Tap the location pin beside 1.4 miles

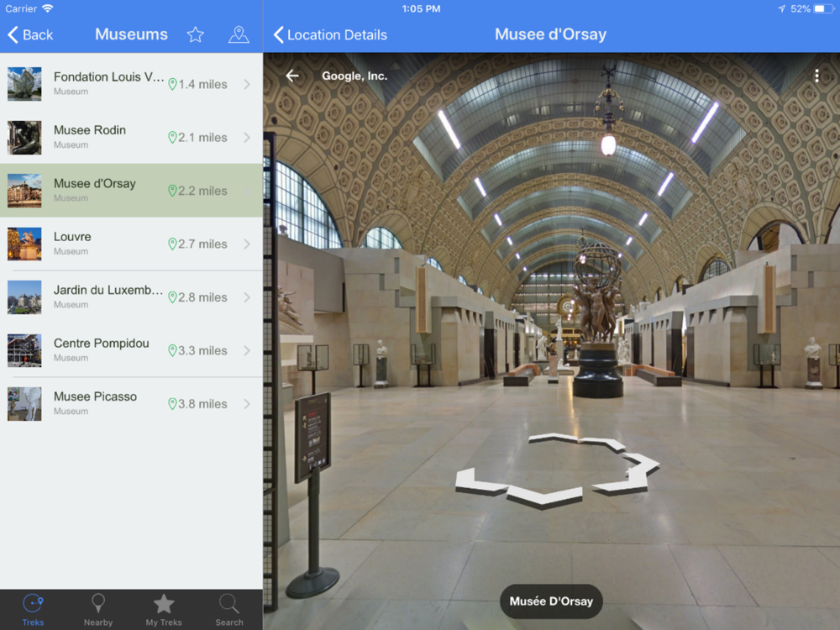point(172,84)
